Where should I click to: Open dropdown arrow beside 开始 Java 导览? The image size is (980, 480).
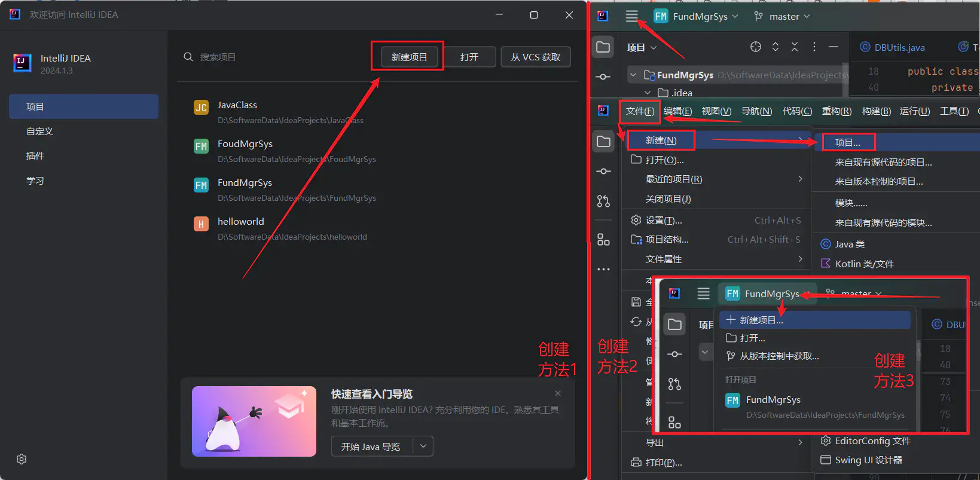423,447
